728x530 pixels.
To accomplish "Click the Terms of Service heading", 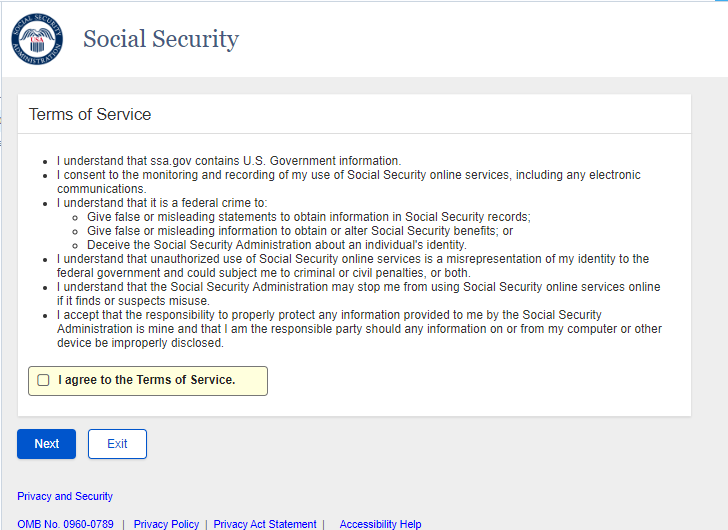I will [x=90, y=114].
